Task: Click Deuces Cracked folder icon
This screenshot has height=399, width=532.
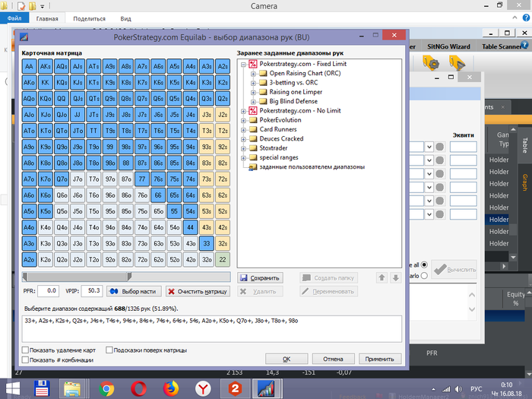Action: [x=253, y=139]
